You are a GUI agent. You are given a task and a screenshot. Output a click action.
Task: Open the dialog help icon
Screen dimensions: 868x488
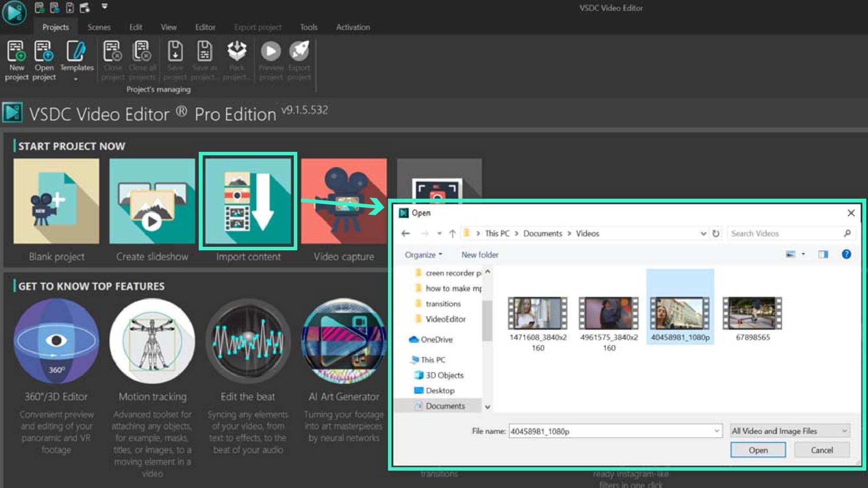(846, 254)
